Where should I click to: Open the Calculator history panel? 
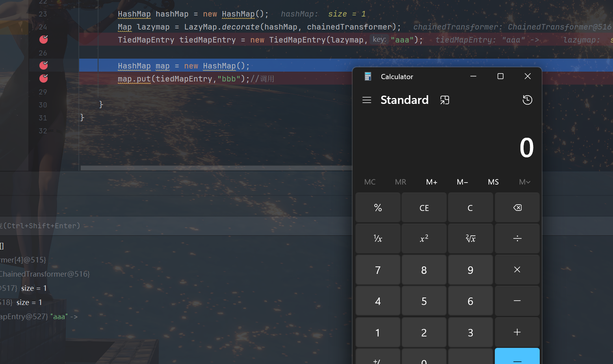[x=527, y=100]
